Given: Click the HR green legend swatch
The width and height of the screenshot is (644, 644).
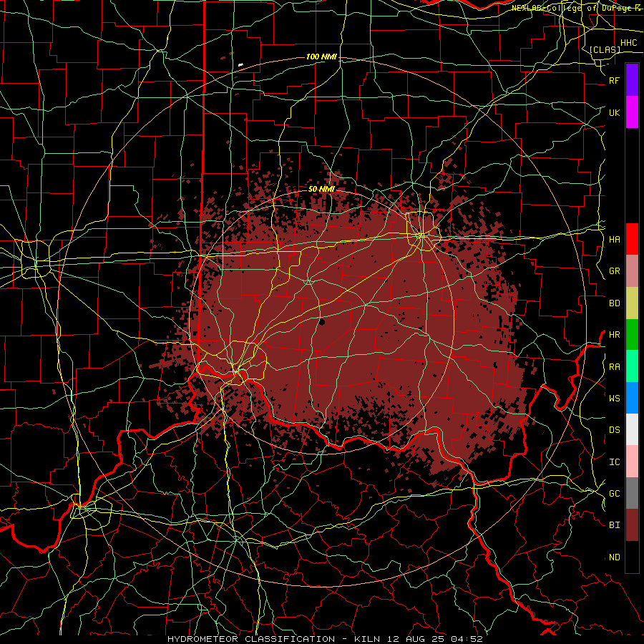Looking at the screenshot, I should click(632, 335).
